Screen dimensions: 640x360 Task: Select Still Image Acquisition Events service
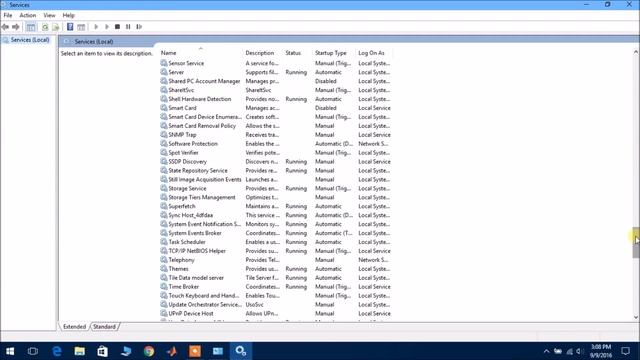[x=205, y=180]
